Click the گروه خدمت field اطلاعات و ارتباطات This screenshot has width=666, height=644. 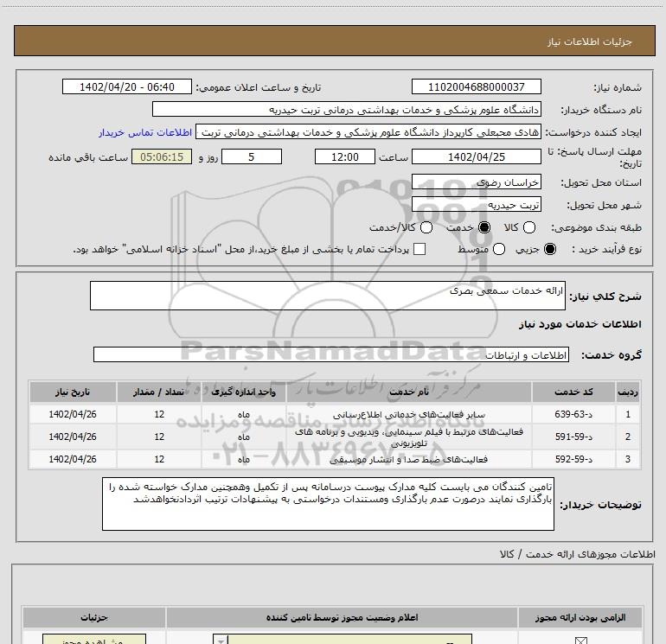pyautogui.click(x=331, y=354)
